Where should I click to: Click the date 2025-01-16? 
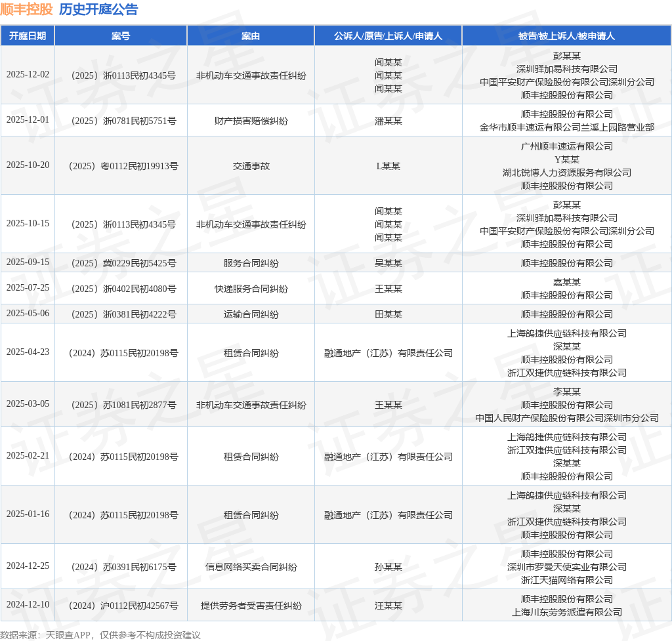pyautogui.click(x=28, y=514)
